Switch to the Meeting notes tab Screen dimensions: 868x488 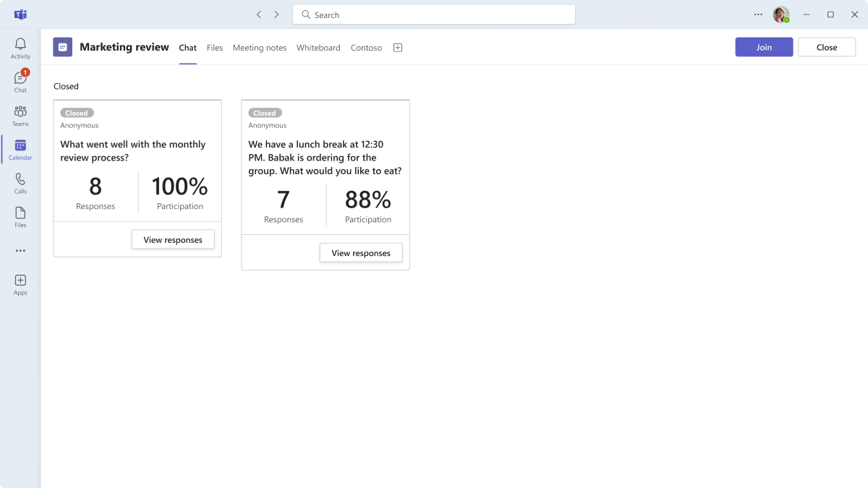[260, 48]
